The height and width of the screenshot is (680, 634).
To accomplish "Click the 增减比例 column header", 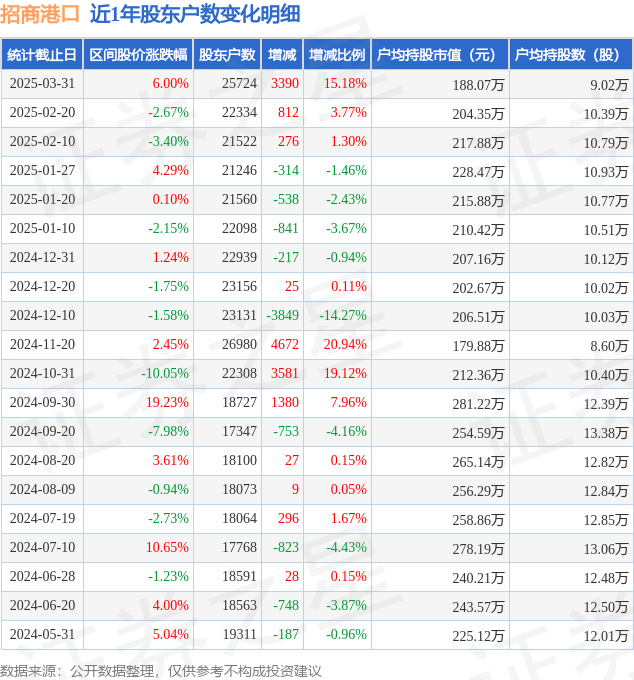I will (x=337, y=55).
